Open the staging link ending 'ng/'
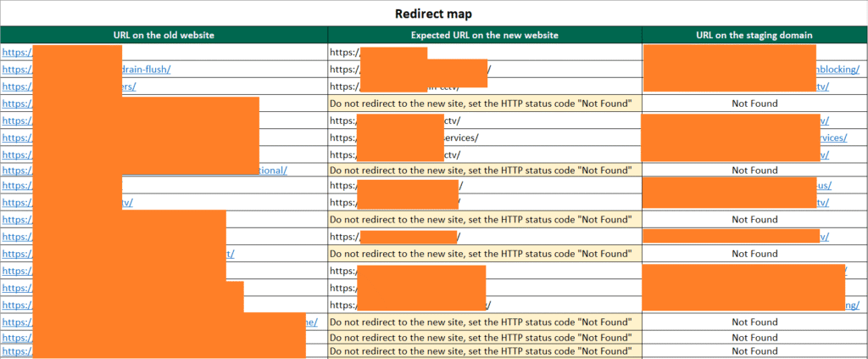Screen dimensions: 868x359 point(851,305)
